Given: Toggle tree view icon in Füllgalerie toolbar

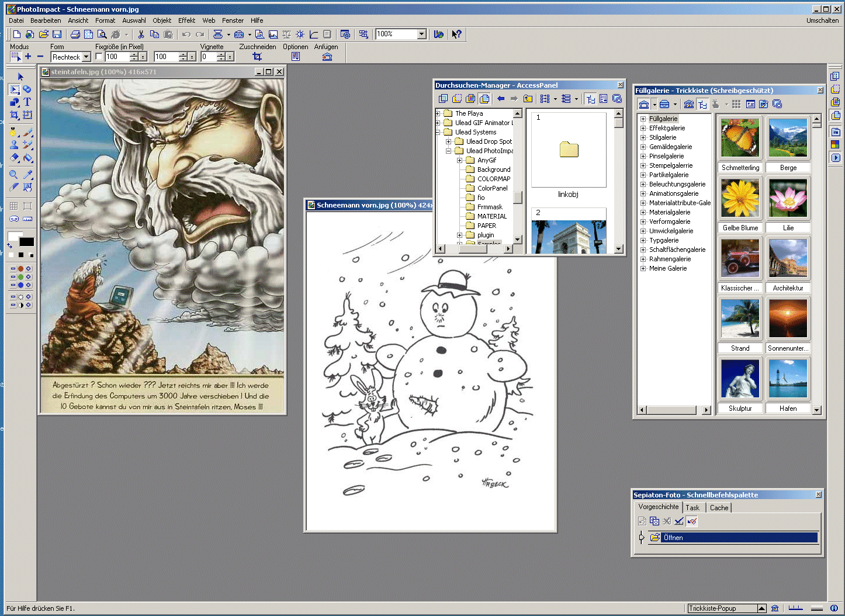Looking at the screenshot, I should [702, 104].
